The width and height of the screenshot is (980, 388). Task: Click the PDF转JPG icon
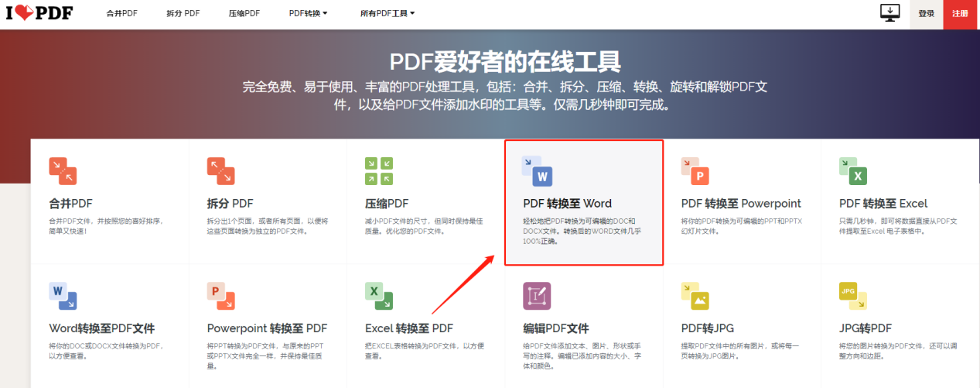coord(695,296)
